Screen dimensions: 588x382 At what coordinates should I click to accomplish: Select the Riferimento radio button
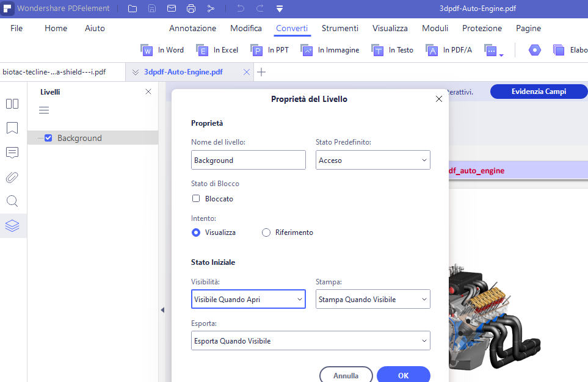click(x=266, y=232)
